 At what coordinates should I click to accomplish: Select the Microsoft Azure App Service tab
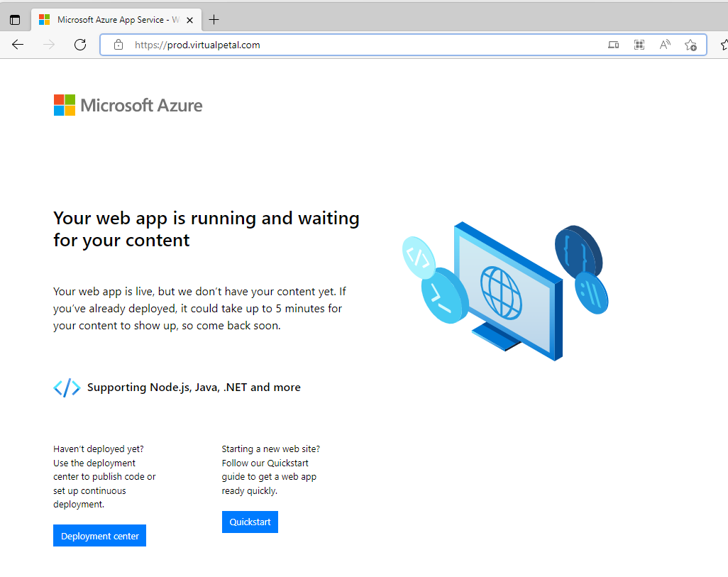pyautogui.click(x=116, y=20)
